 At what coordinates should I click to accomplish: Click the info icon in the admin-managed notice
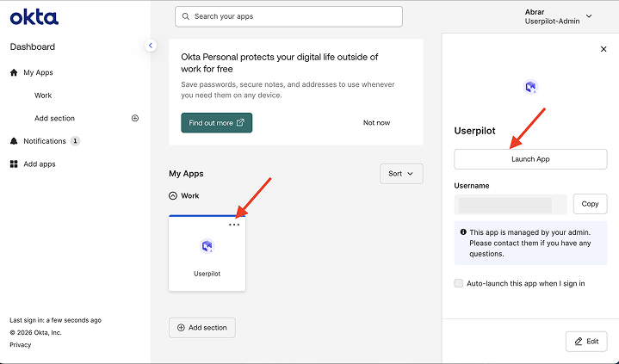(x=463, y=232)
